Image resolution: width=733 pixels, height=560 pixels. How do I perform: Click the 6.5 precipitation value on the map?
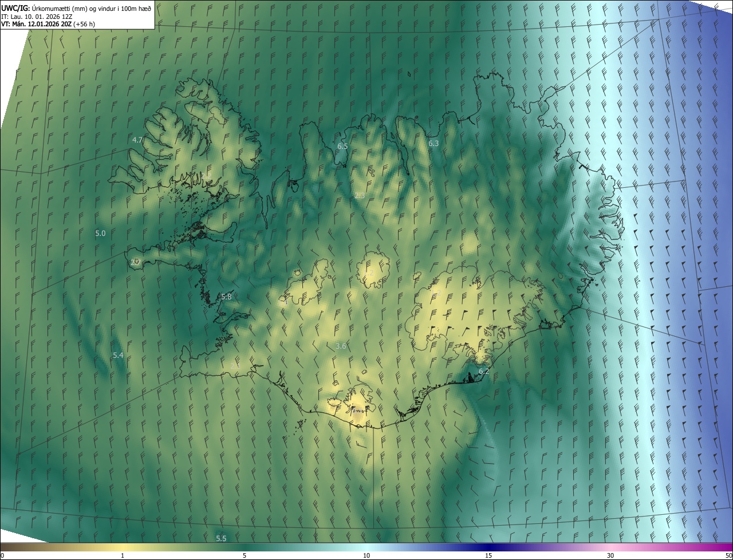[x=342, y=147]
